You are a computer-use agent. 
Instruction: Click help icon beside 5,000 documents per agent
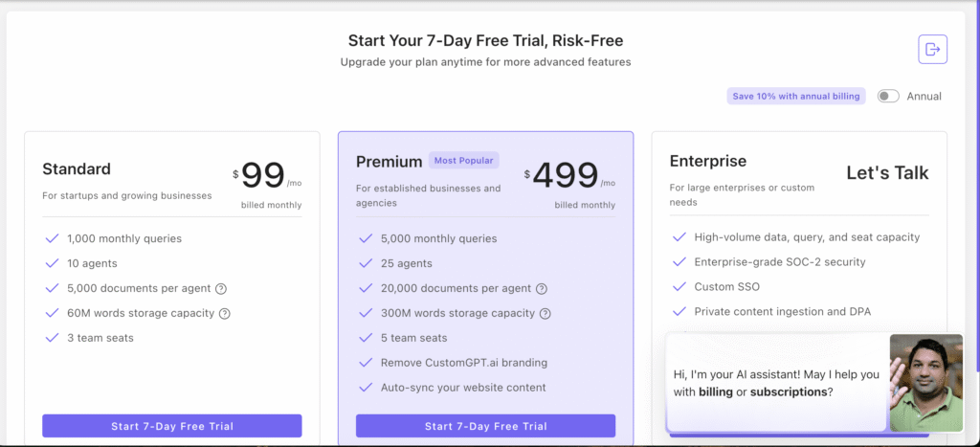coord(221,288)
